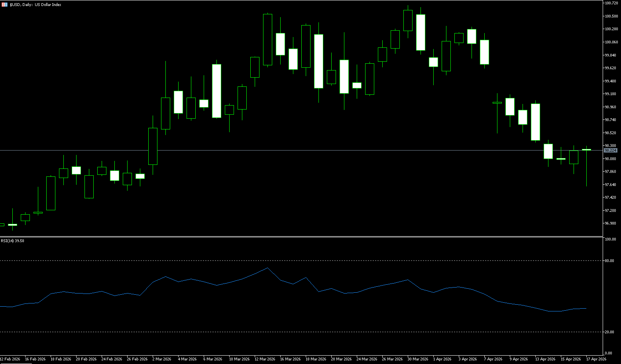Click the 17 Apr 2026 date label
The image size is (621, 364).
pyautogui.click(x=596, y=359)
